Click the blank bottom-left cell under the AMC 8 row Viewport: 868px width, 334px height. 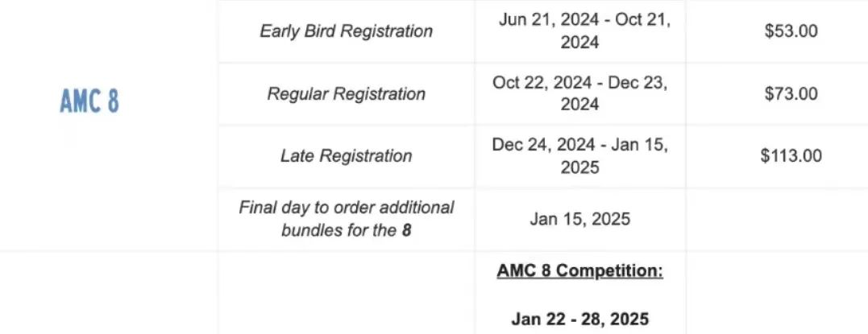(x=109, y=292)
